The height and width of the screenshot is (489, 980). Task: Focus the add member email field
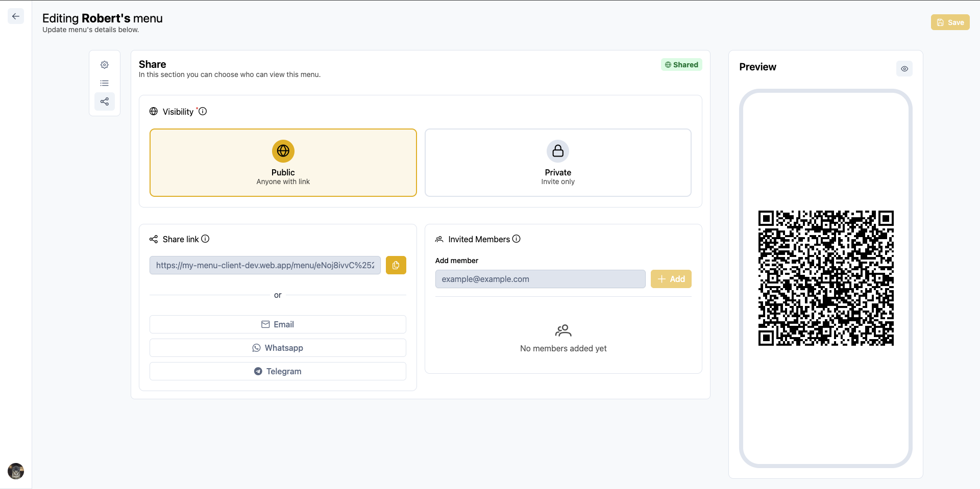541,279
